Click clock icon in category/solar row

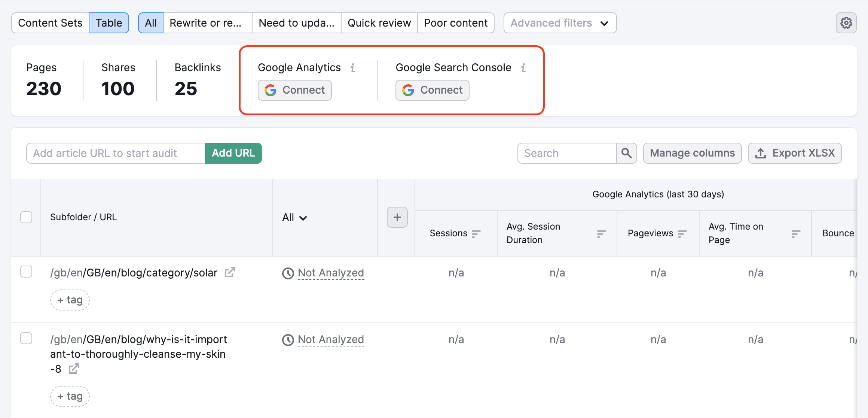click(x=288, y=273)
